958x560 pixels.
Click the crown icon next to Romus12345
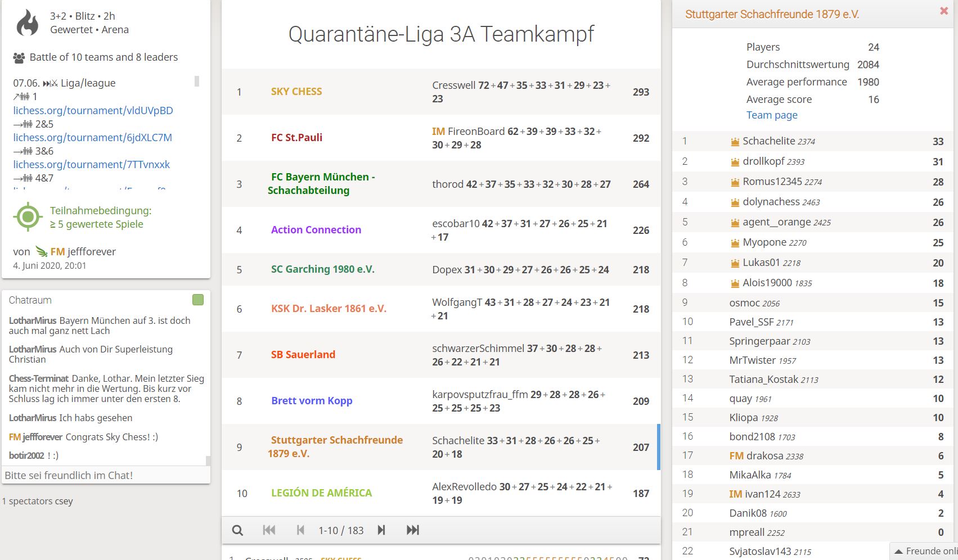pos(735,182)
